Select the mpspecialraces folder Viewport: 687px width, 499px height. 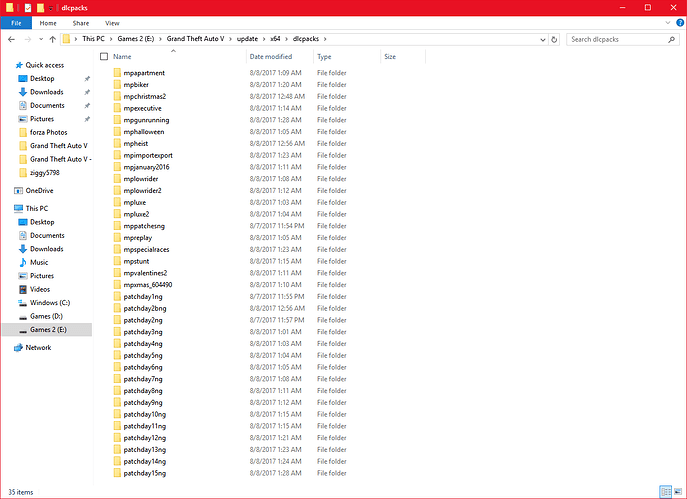pyautogui.click(x=146, y=250)
